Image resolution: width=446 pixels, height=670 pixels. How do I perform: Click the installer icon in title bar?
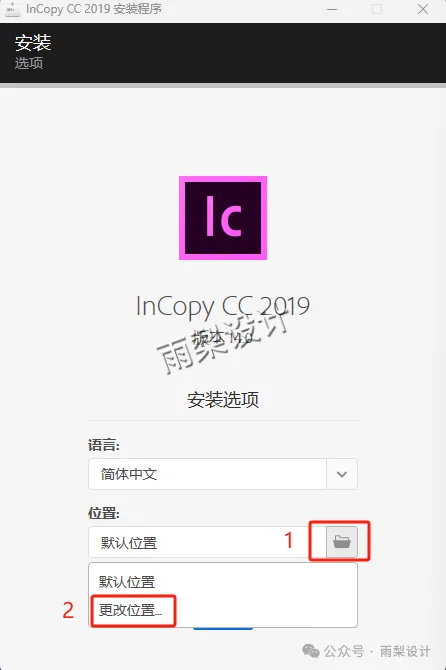(x=12, y=9)
